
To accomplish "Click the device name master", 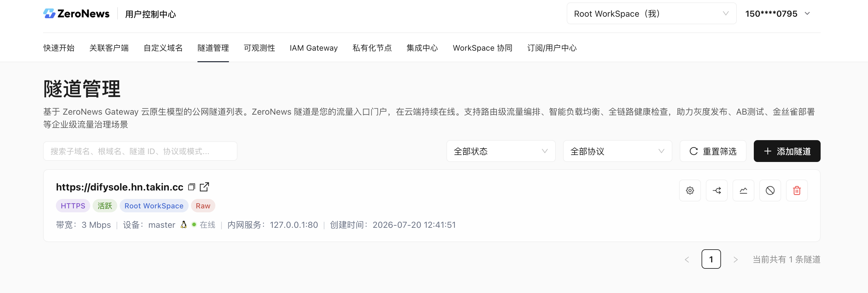I will (x=162, y=225).
